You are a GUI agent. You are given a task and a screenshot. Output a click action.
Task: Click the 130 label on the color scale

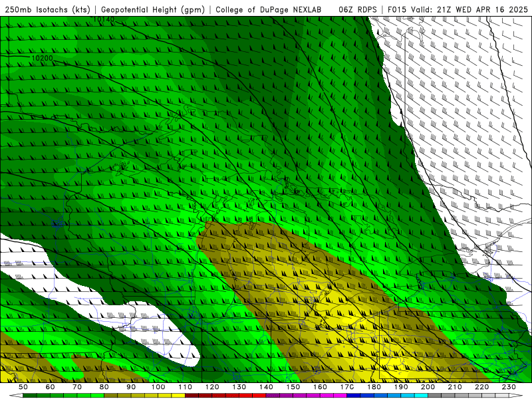[239, 387]
